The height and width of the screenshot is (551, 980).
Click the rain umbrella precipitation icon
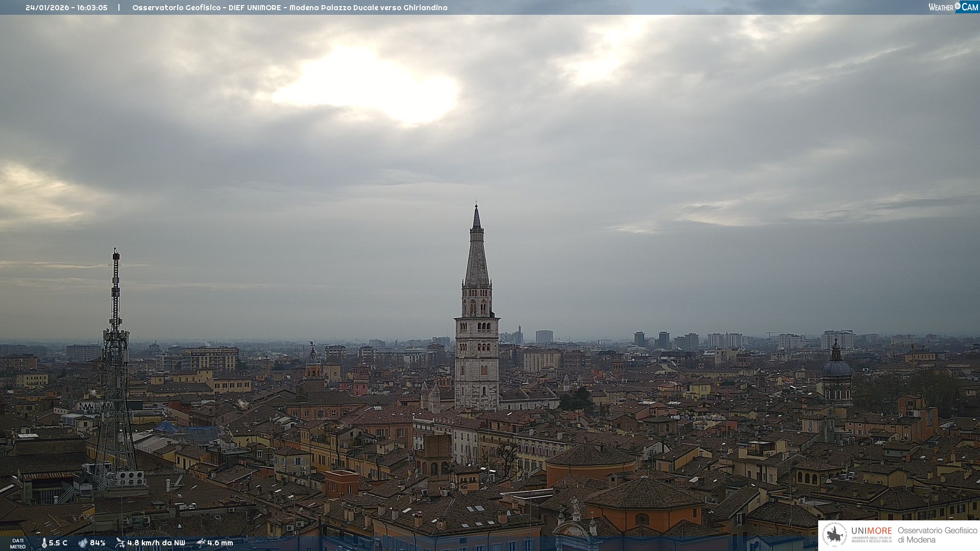[x=201, y=543]
